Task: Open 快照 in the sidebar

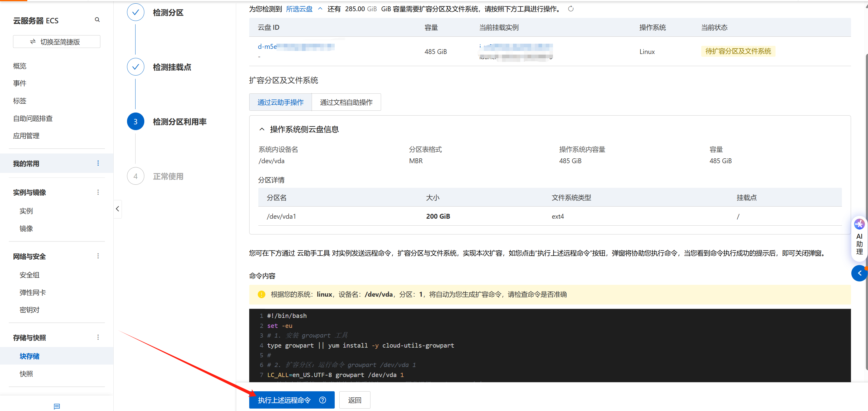Action: tap(26, 374)
